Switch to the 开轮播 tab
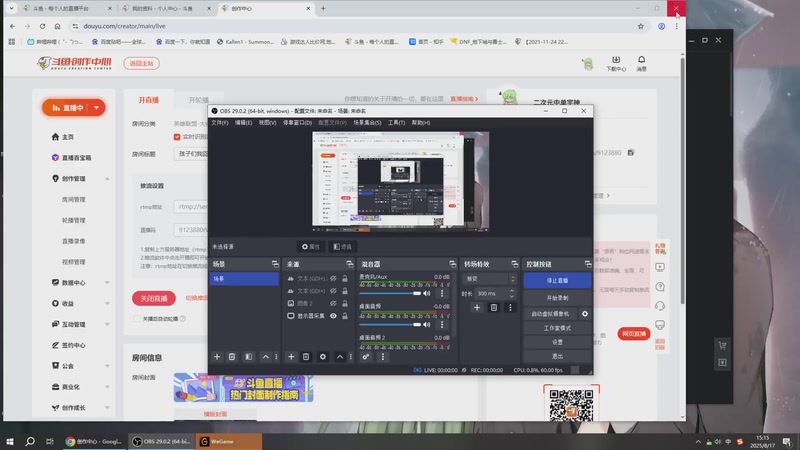 click(198, 100)
